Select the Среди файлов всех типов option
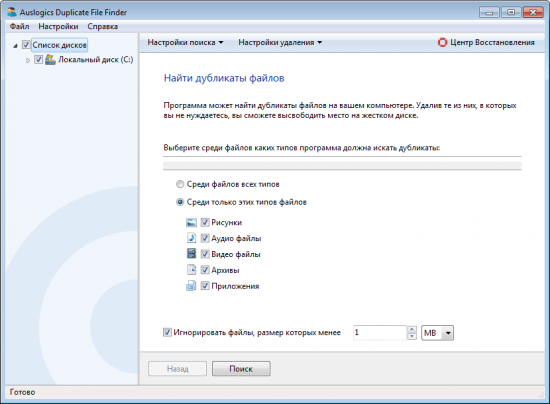The width and height of the screenshot is (550, 404). click(180, 184)
